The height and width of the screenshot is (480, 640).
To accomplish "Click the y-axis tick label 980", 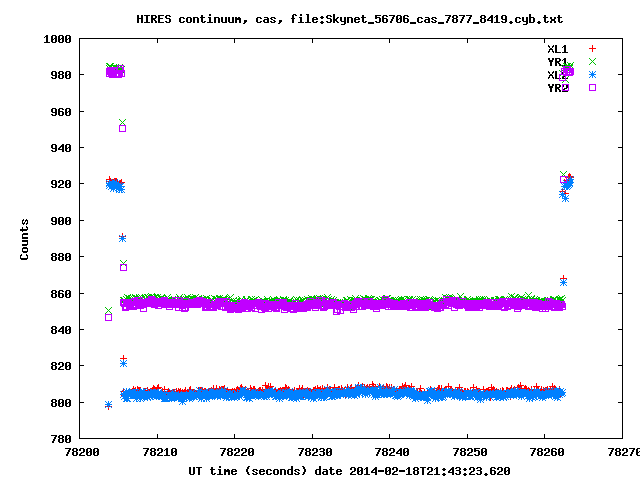I will coord(61,75).
